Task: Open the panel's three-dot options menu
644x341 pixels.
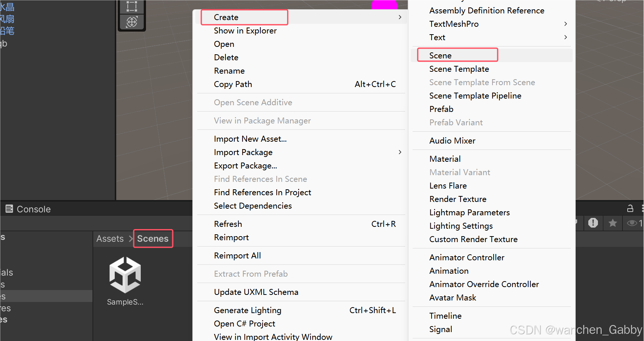Action: click(642, 209)
